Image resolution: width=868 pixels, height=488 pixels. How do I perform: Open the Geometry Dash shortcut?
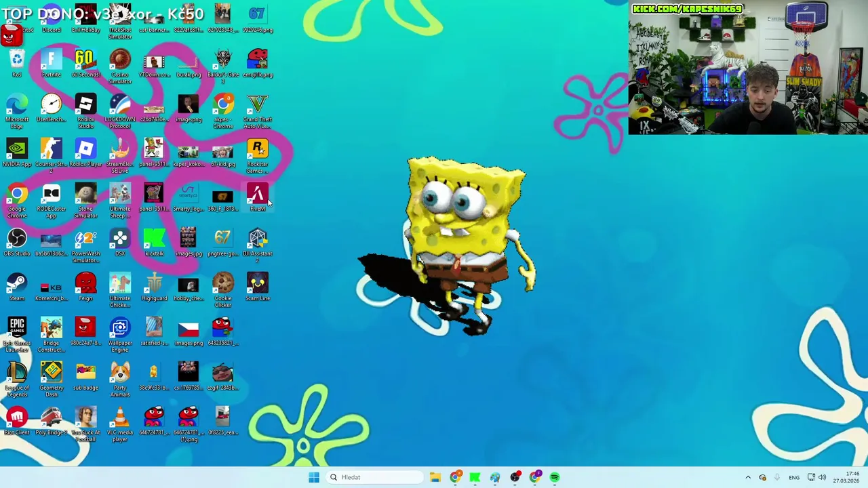click(51, 380)
